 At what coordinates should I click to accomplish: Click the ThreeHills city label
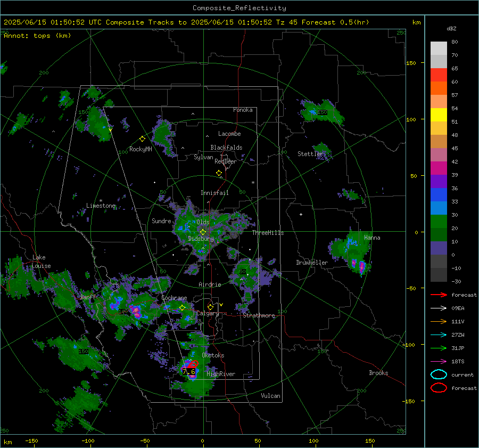click(x=268, y=233)
